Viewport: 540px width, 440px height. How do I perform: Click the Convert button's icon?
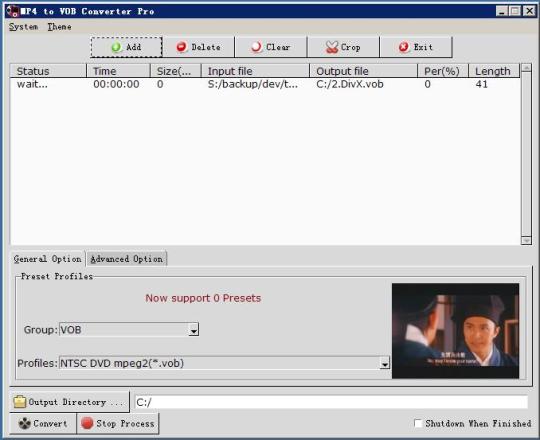pos(25,423)
